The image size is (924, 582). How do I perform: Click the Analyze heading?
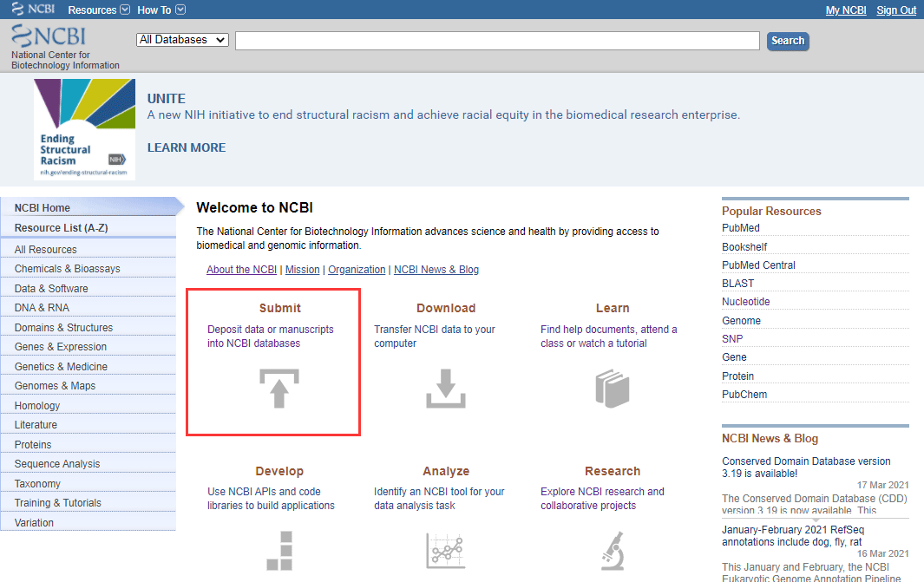click(x=446, y=471)
